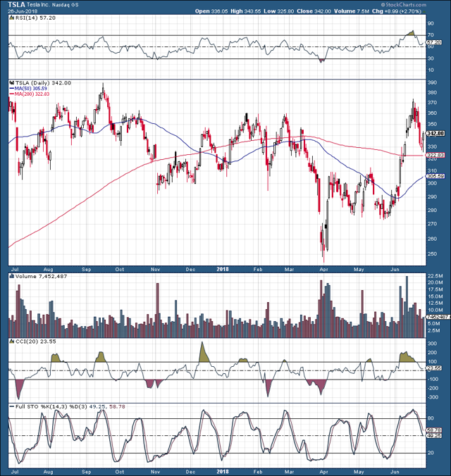Click the RSI(14) 57.20 panel title

click(x=35, y=18)
